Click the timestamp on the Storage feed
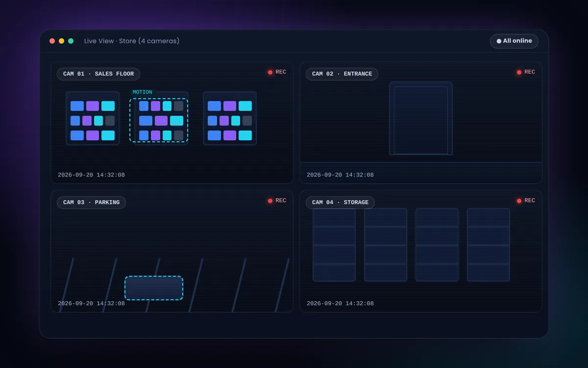The height and width of the screenshot is (368, 588). [340, 304]
